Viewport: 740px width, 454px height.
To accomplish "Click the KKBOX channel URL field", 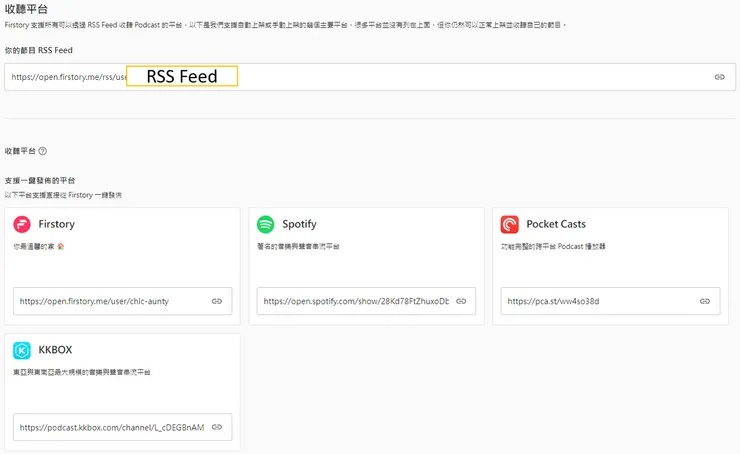I will tap(123, 427).
